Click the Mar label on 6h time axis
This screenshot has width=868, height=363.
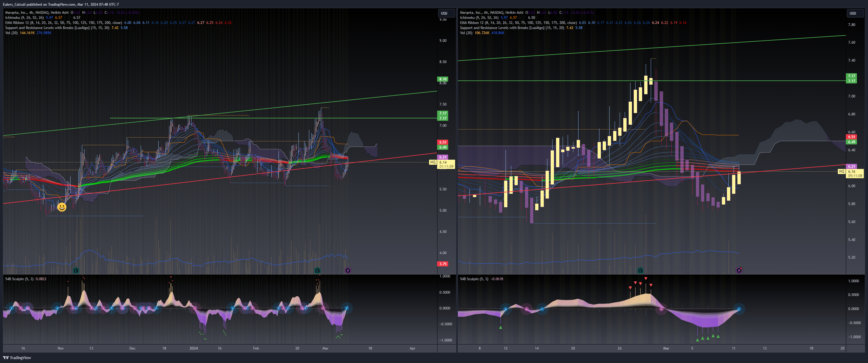click(666, 348)
